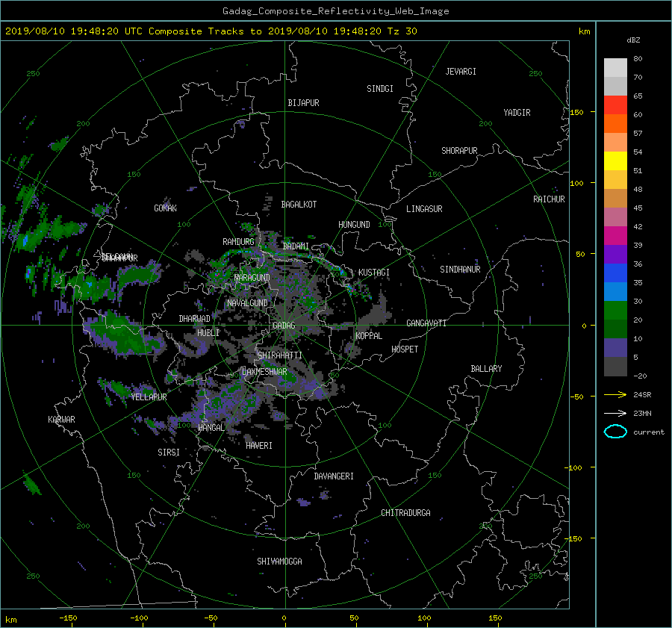Click the SIRSI city label
Image resolution: width=672 pixels, height=628 pixels.
click(169, 453)
